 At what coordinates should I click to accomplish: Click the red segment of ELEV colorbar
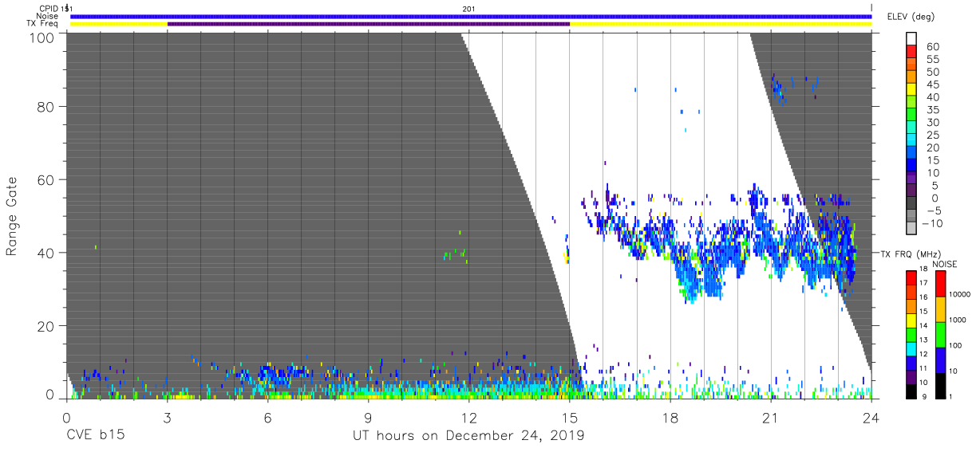[x=911, y=53]
